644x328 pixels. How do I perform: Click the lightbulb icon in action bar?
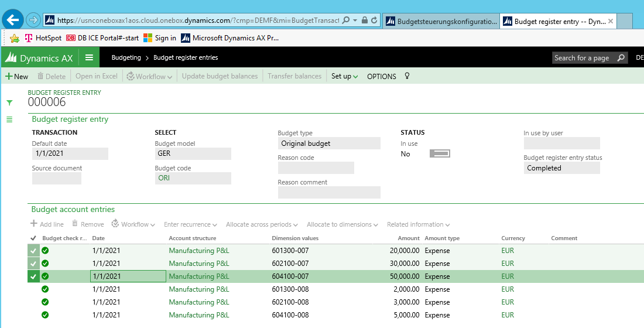pos(407,76)
